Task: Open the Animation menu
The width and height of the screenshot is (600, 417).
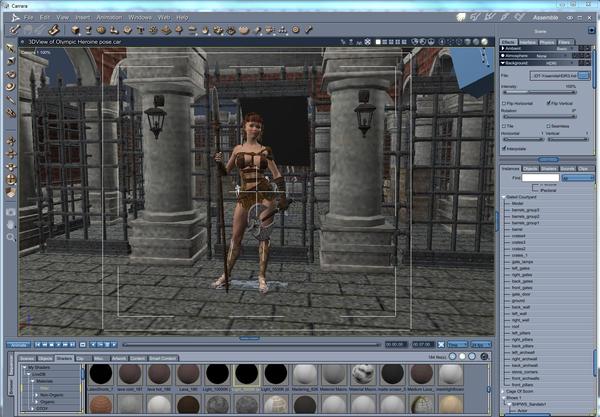Action: tap(109, 18)
